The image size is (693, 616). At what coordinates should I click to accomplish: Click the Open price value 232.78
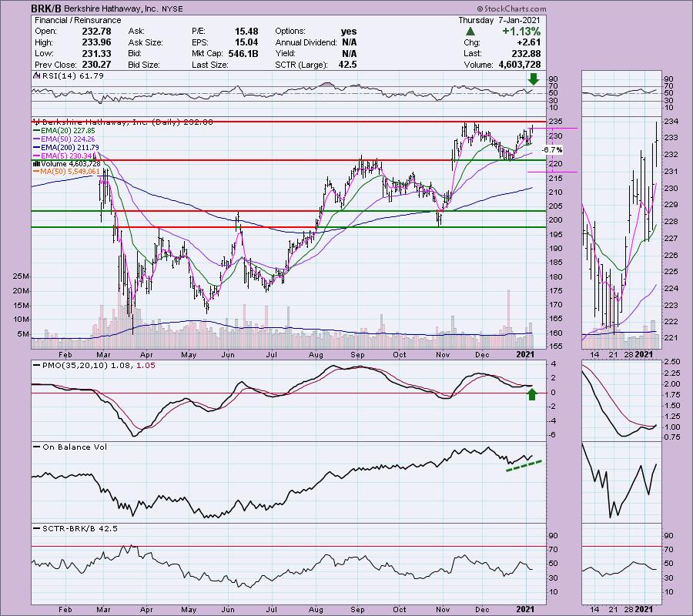coord(96,32)
